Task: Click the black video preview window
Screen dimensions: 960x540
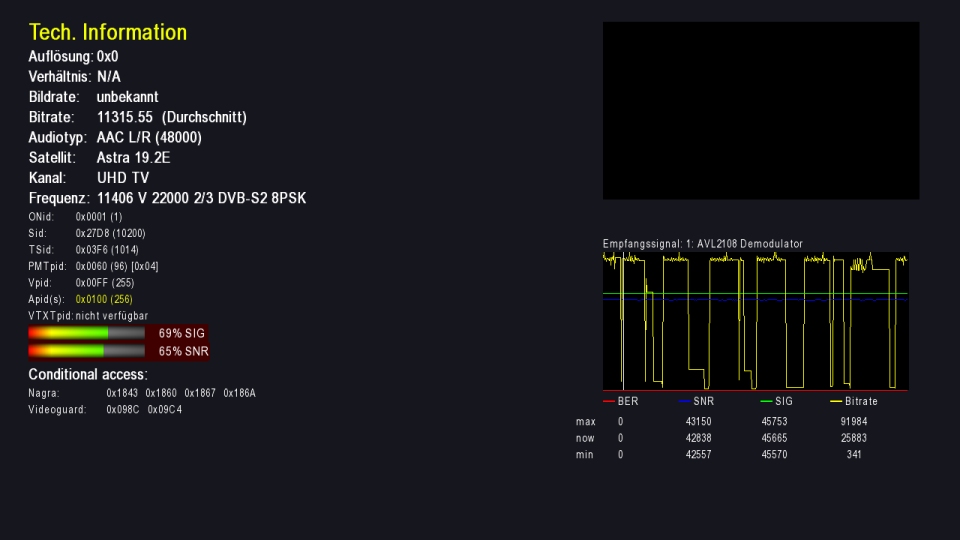Action: point(761,111)
